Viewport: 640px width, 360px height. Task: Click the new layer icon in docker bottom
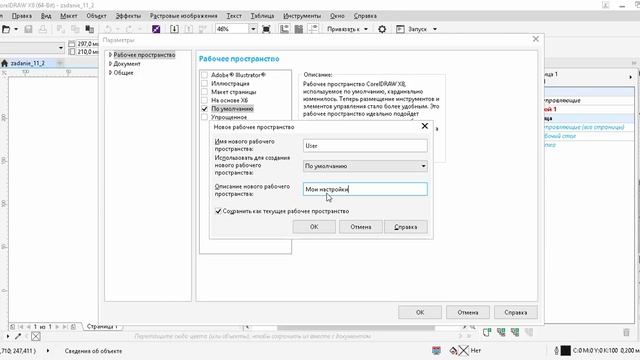[487, 332]
